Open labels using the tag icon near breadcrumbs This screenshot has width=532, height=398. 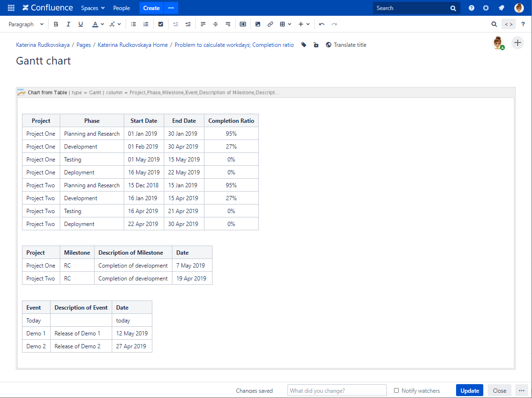(304, 44)
